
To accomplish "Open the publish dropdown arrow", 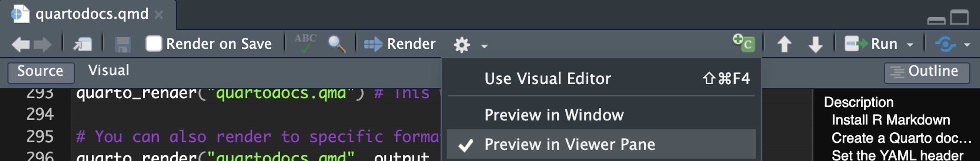I will click(x=967, y=45).
